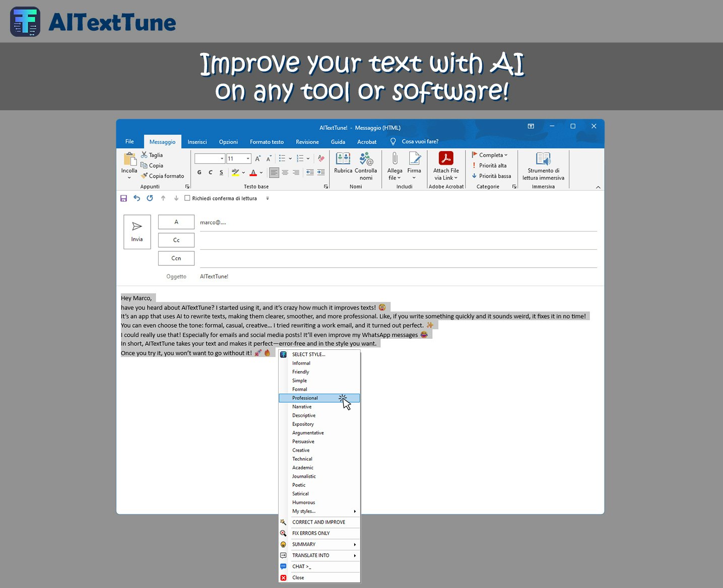Open the font size dropdown showing 11
The image size is (723, 588).
[248, 159]
